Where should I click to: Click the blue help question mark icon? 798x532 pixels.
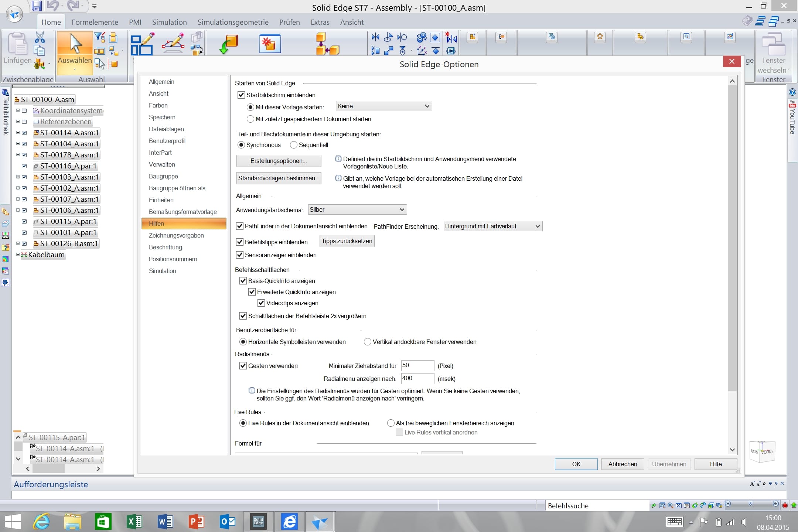792,92
